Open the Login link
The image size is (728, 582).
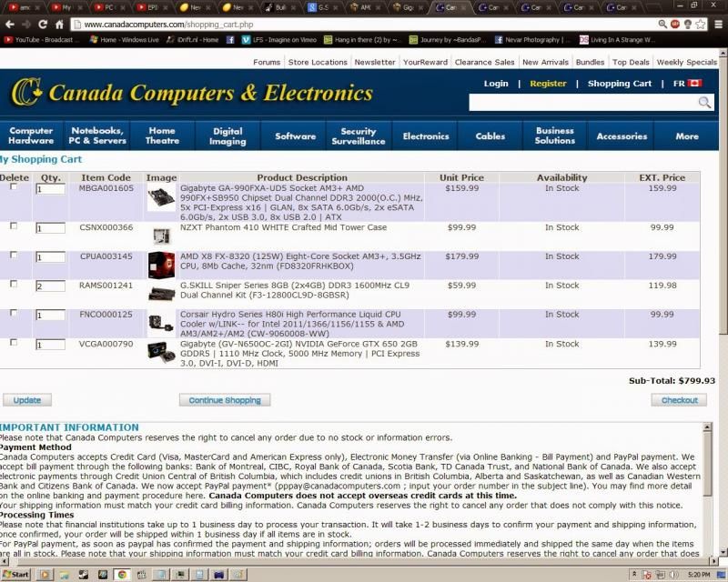[496, 84]
